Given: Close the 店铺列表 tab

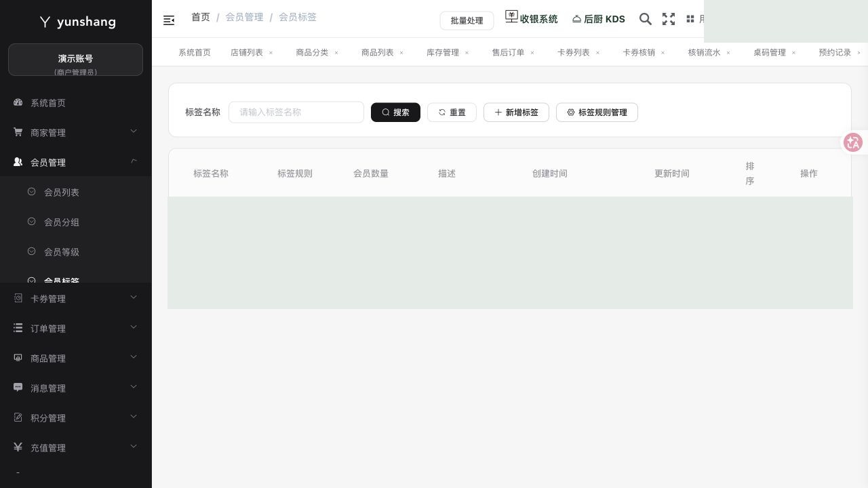Looking at the screenshot, I should [x=271, y=53].
